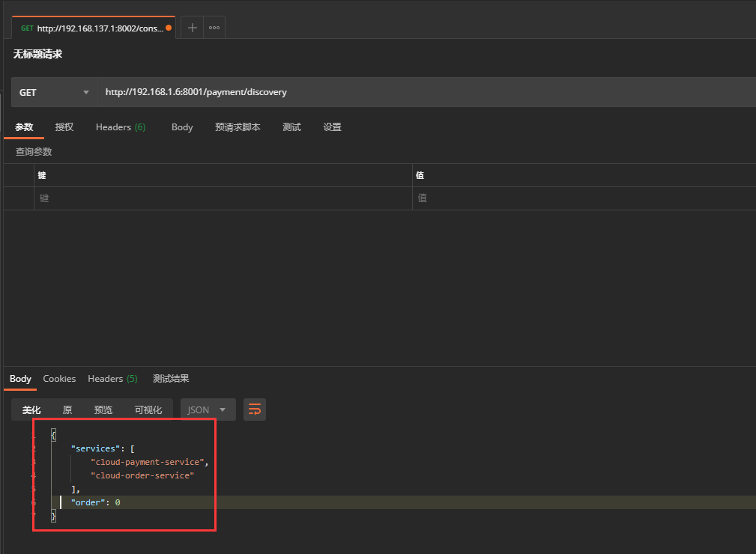Open the 预请求脚本 tab
This screenshot has width=756, height=554.
click(238, 127)
